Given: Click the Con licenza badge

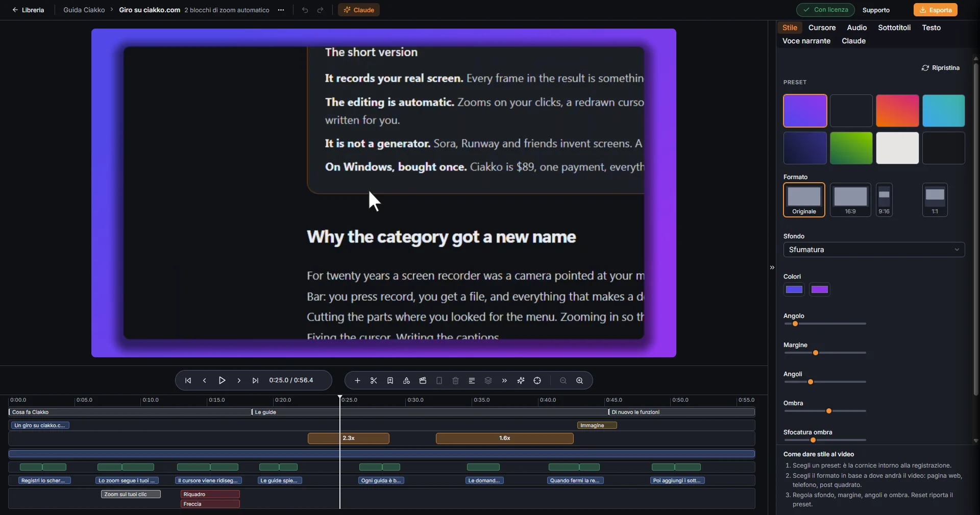Looking at the screenshot, I should [825, 10].
